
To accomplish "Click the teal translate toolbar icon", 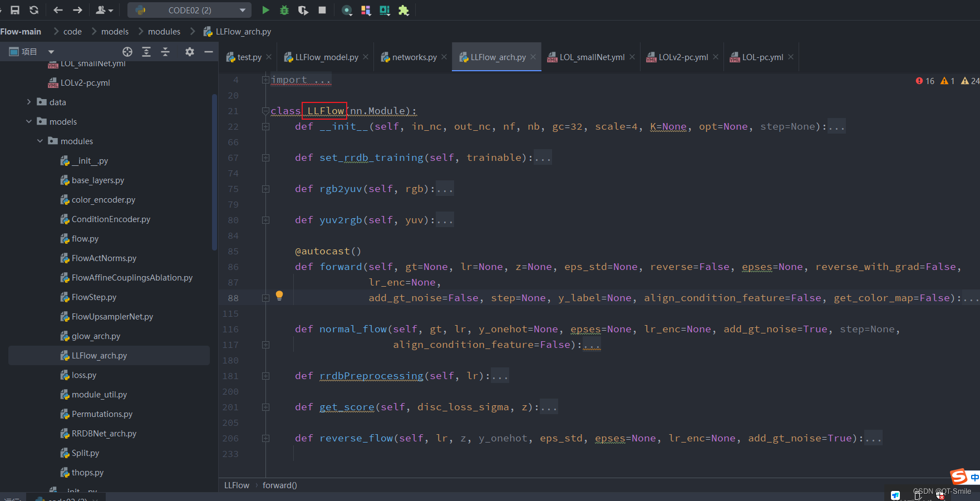I will pyautogui.click(x=385, y=10).
